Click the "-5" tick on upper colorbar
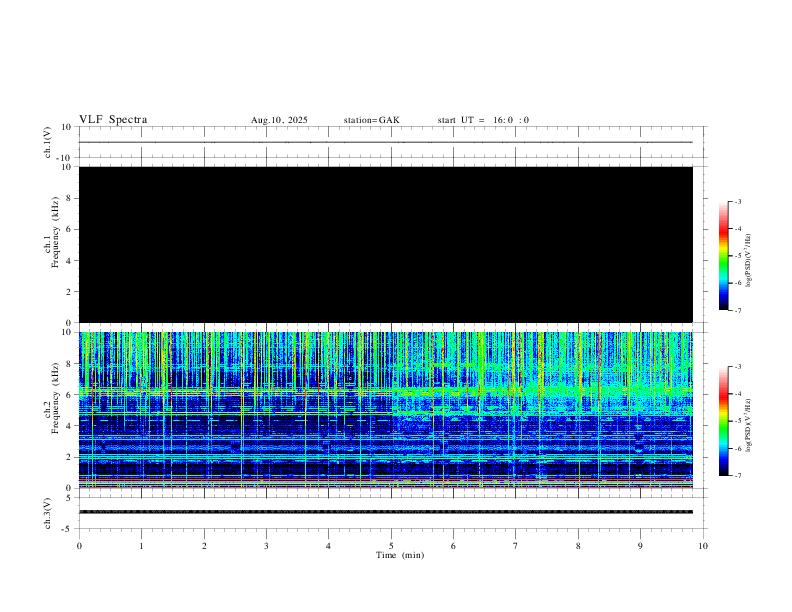Screen dimensions: 792x612 coord(737,256)
